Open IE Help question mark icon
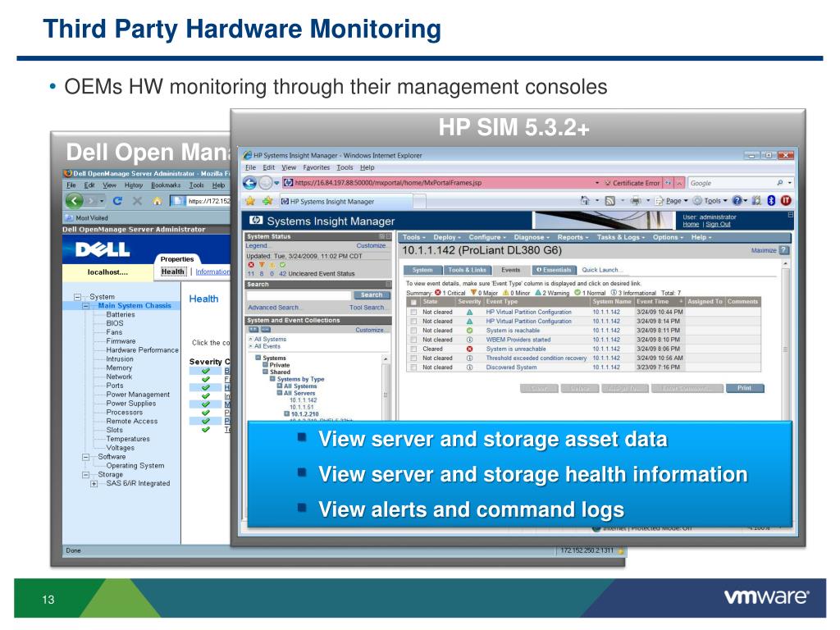Image resolution: width=840 pixels, height=630 pixels. click(737, 200)
